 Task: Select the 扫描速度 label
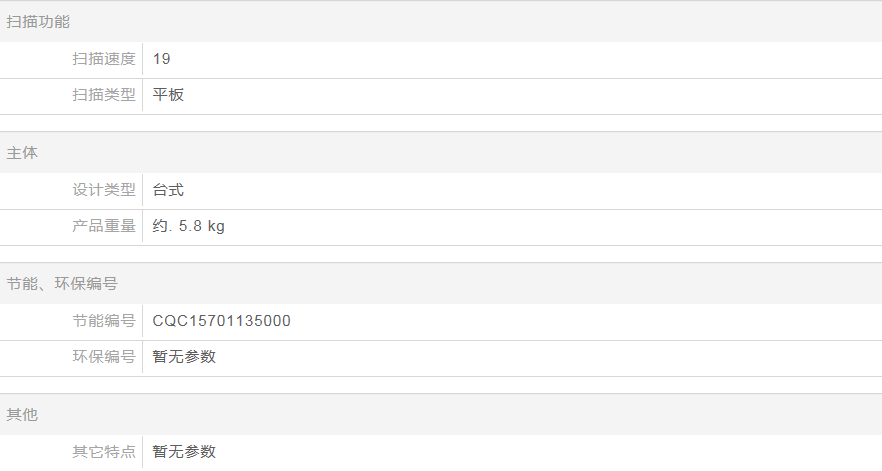(x=103, y=59)
